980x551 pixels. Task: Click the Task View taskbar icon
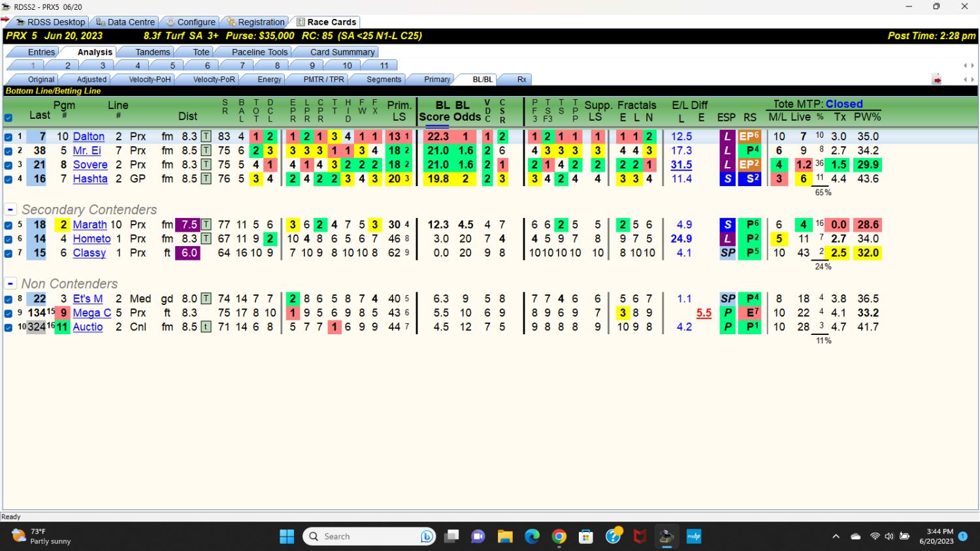(451, 537)
